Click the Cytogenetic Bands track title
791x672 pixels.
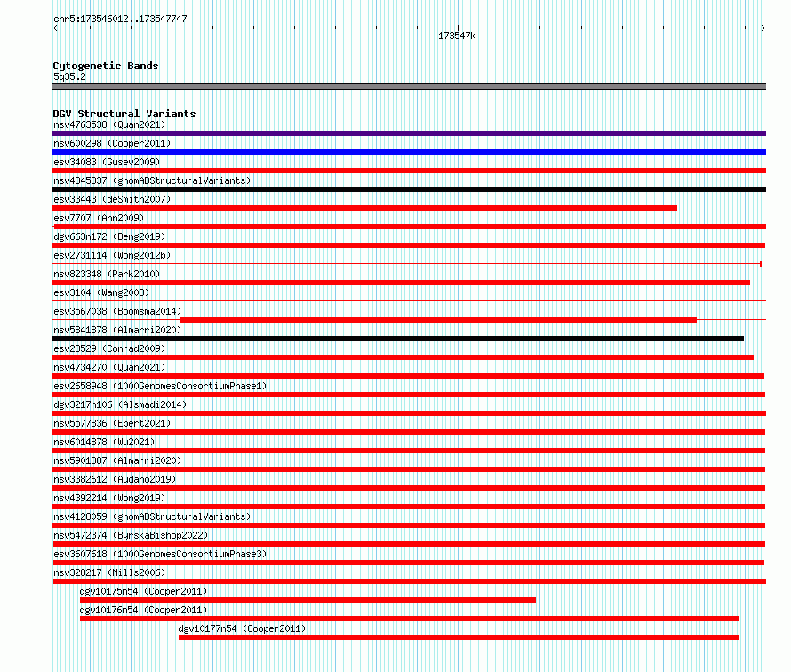tap(106, 66)
